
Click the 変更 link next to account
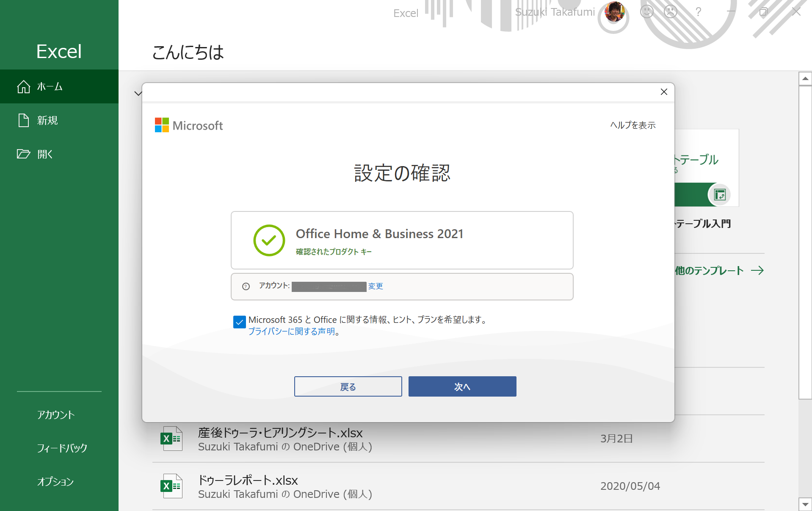point(375,286)
